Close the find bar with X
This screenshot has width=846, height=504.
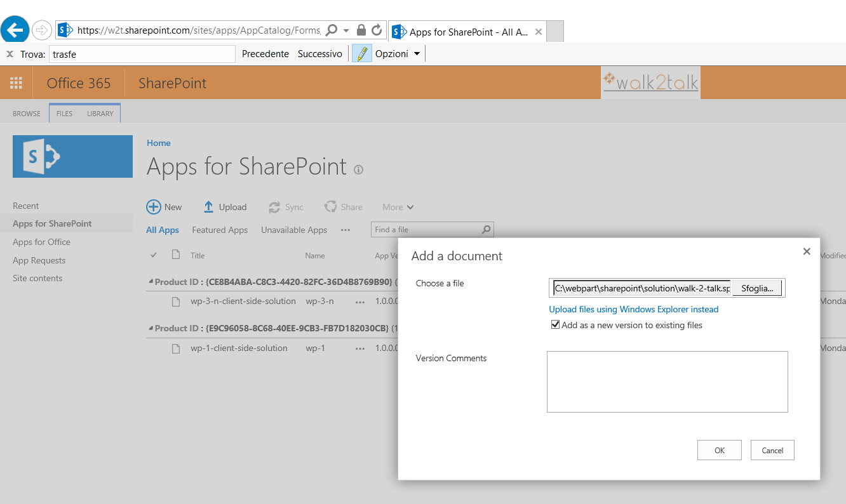pyautogui.click(x=10, y=54)
